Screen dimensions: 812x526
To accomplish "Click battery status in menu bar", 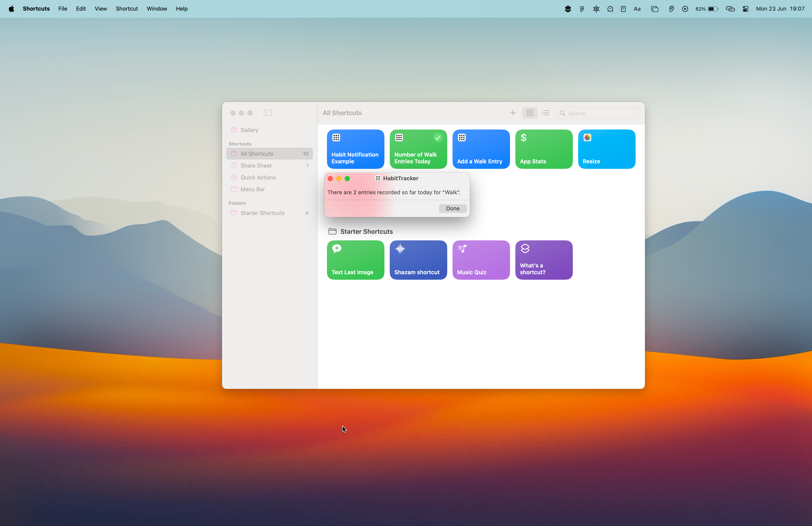I will pos(707,9).
